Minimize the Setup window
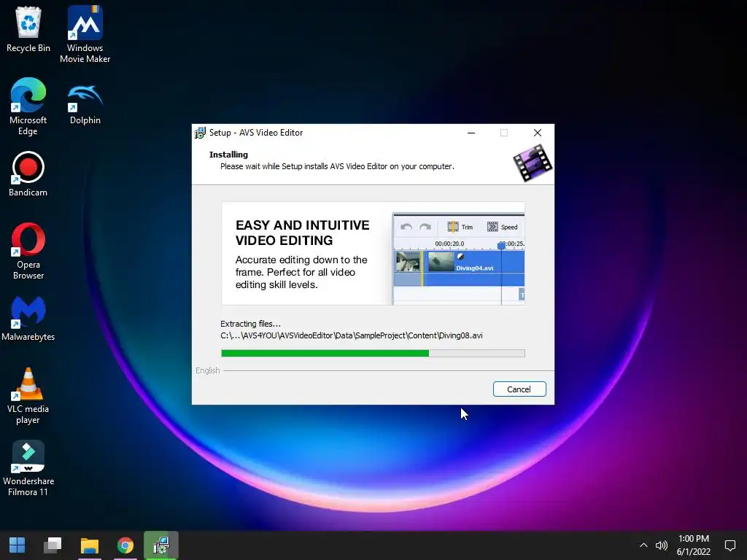Screen dimensions: 747x560 [x=471, y=133]
